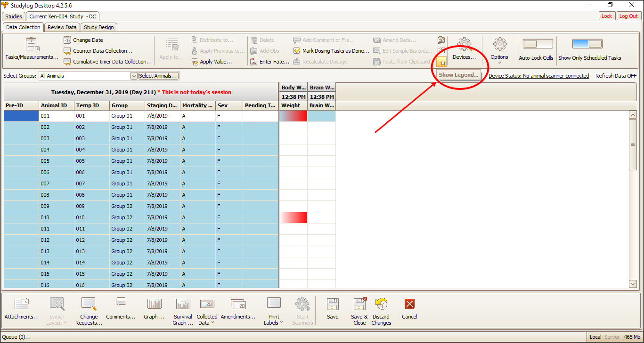
Task: Select the red Weight cell for animal 001
Action: point(293,116)
